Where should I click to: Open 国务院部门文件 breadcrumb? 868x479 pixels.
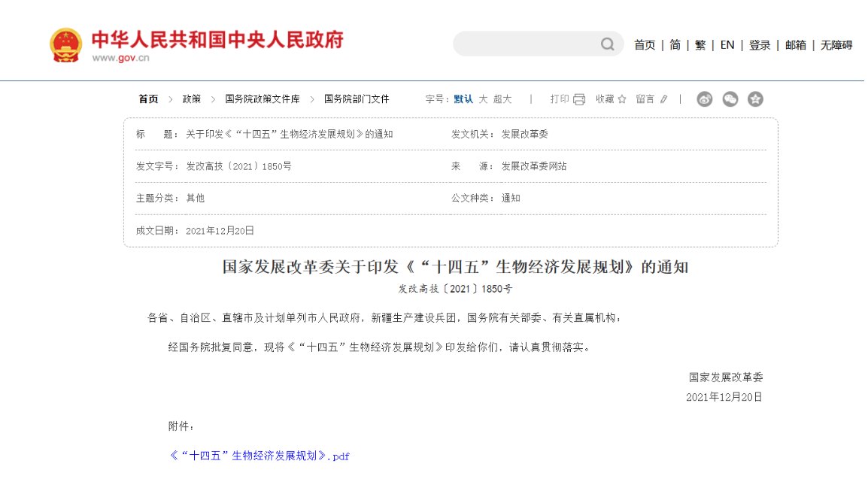coord(357,99)
